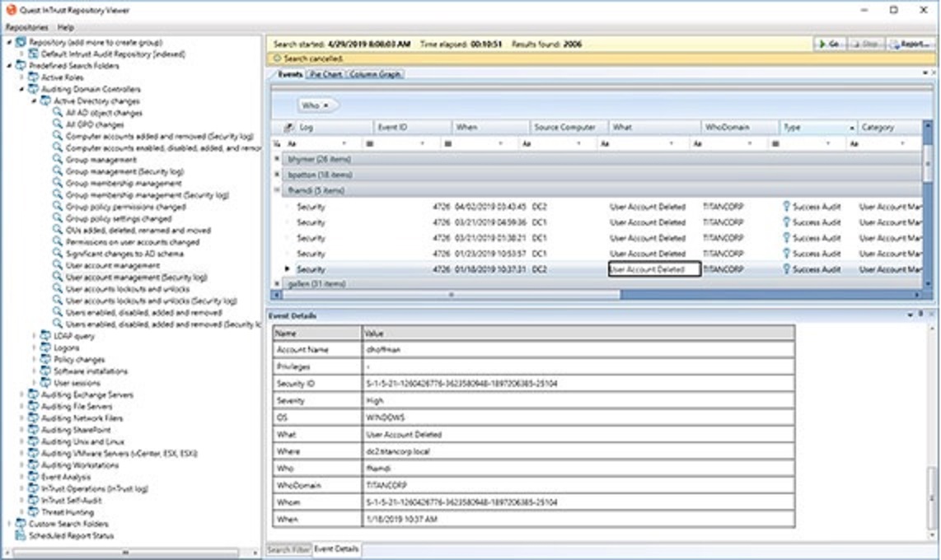
Task: Click the Severity value High
Action: 374,400
